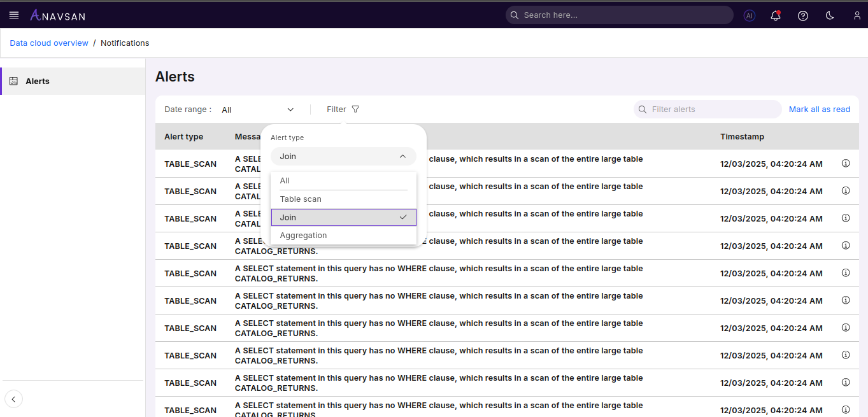This screenshot has width=868, height=417.
Task: Select Alerts in the sidebar
Action: click(38, 81)
